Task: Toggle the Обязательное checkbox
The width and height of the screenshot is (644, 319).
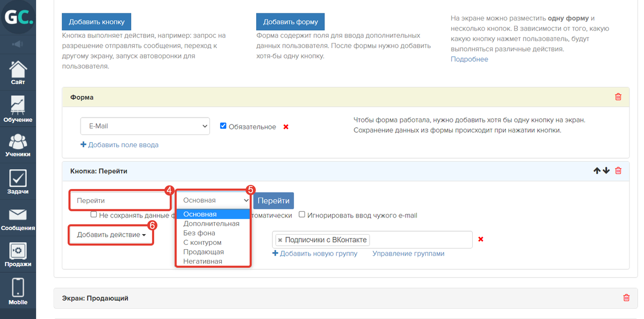Action: 223,126
